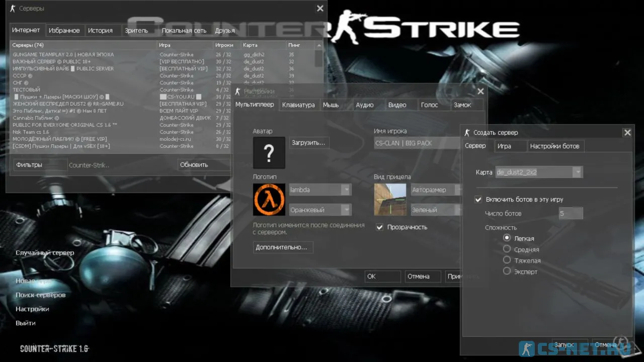Close the Settings dialog with X
This screenshot has height=362, width=644.
(480, 91)
